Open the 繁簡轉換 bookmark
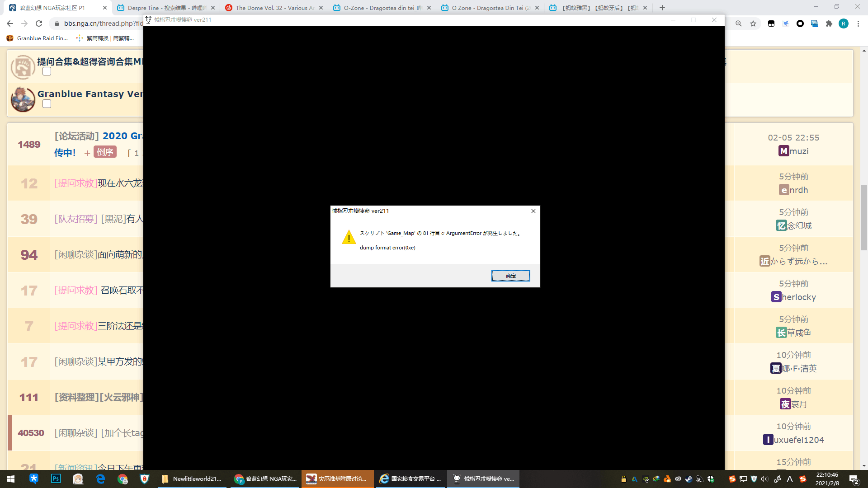868x488 pixels. coord(105,38)
